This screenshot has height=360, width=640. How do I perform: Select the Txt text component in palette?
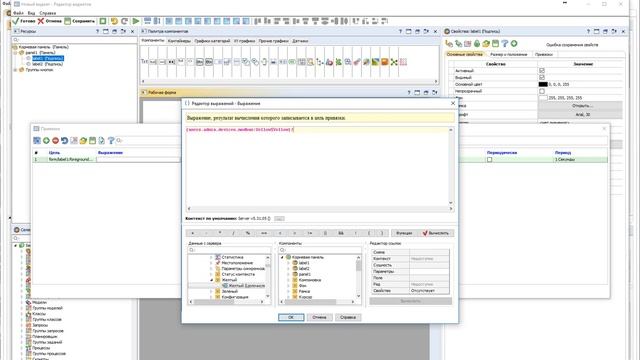(x=144, y=62)
